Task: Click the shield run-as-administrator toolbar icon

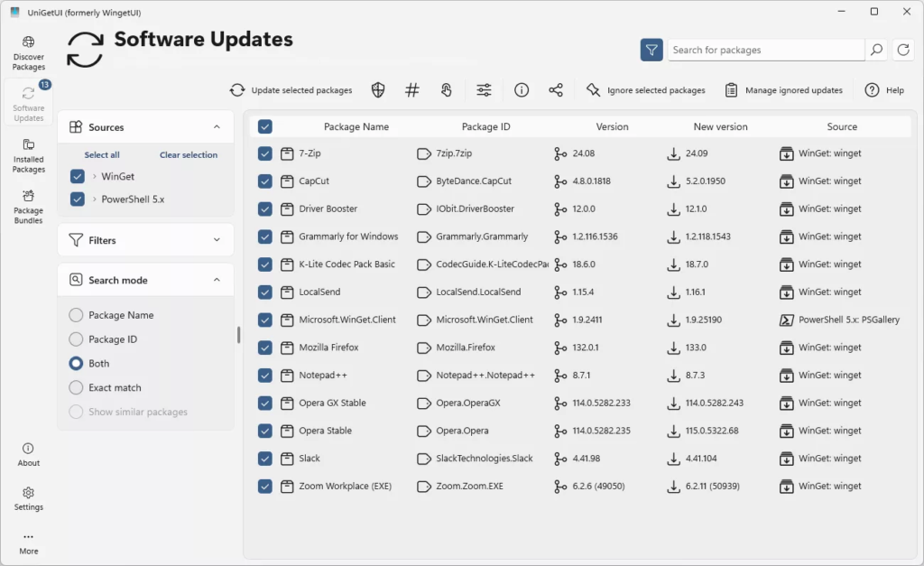Action: click(378, 90)
